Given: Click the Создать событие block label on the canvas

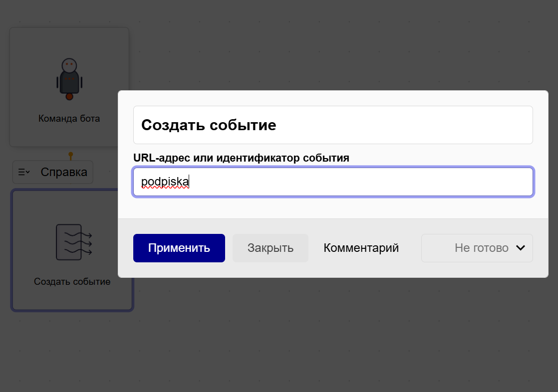Looking at the screenshot, I should point(72,282).
